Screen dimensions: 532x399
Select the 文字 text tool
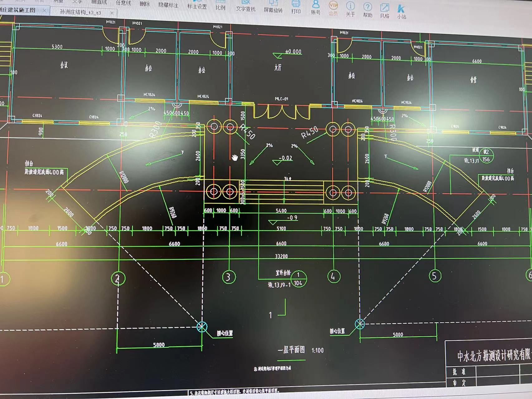77,2
